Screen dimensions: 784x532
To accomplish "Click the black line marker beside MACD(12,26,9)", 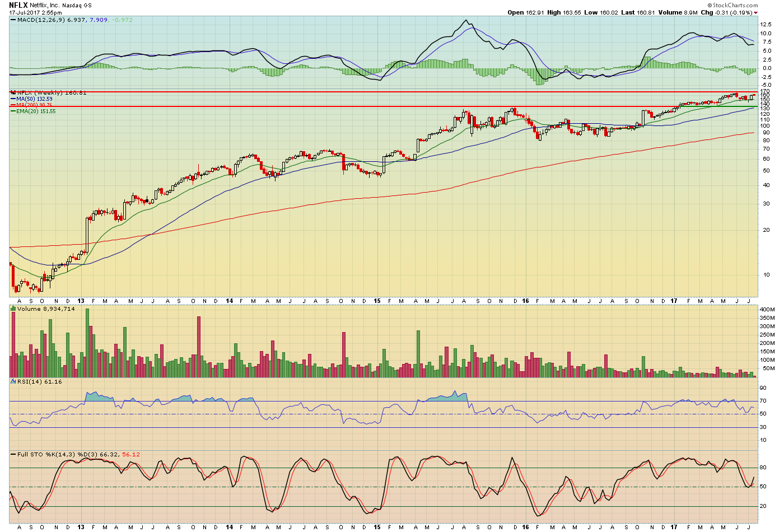I will (13, 20).
